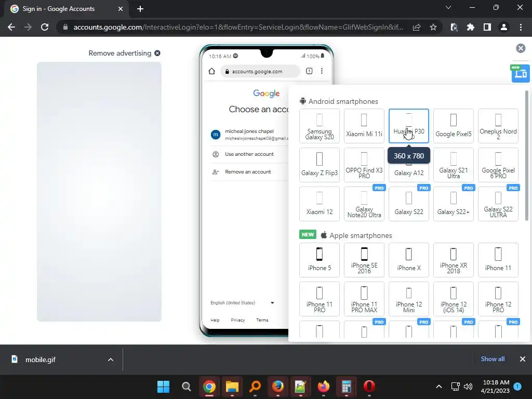Open a new browser tab

tap(140, 9)
